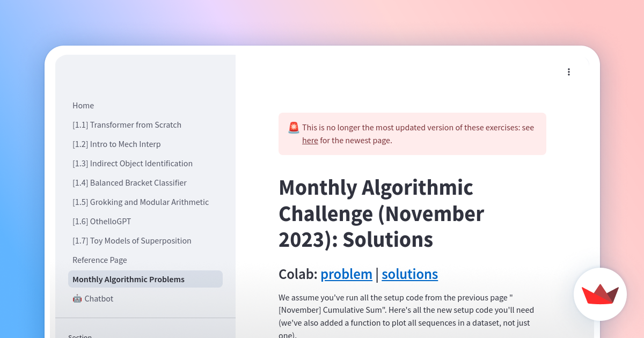Screen dimensions: 644x338
Task: Open '[1.5] Grokking and Modular Arithmetic'
Action: click(141, 202)
